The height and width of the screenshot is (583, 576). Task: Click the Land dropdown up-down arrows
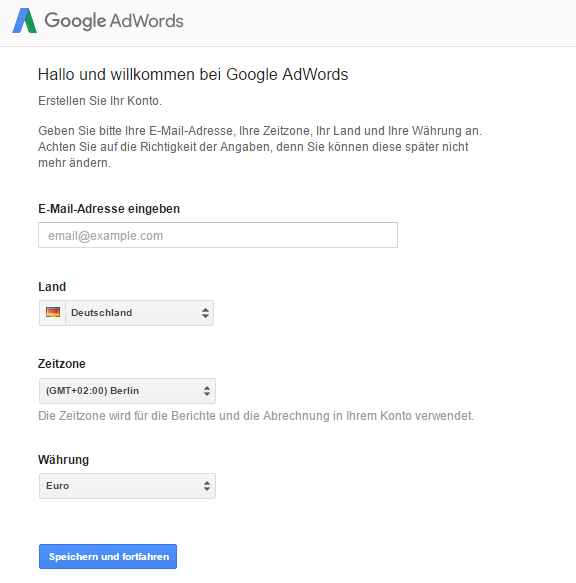(205, 313)
